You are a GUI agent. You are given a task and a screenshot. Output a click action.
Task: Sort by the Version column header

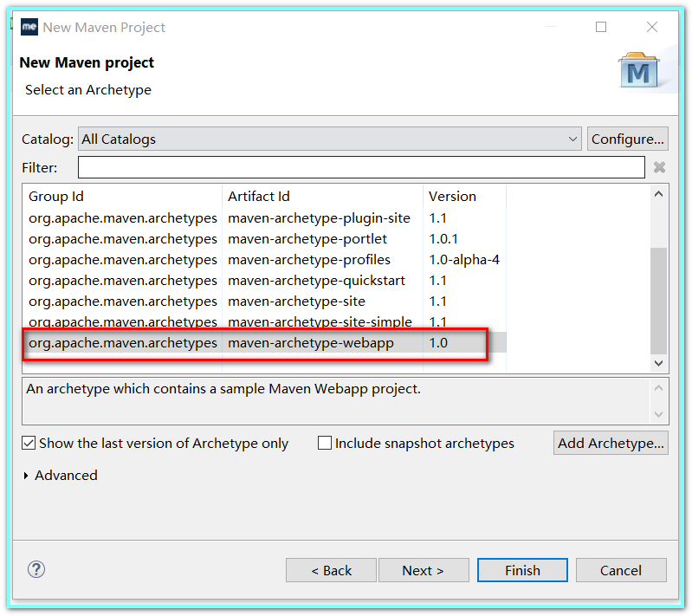465,196
